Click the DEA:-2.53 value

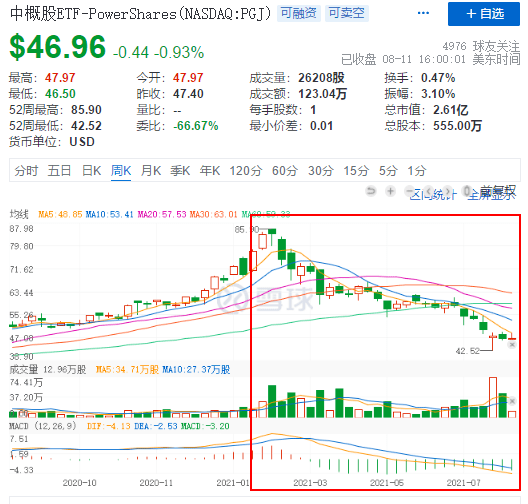click(x=156, y=426)
